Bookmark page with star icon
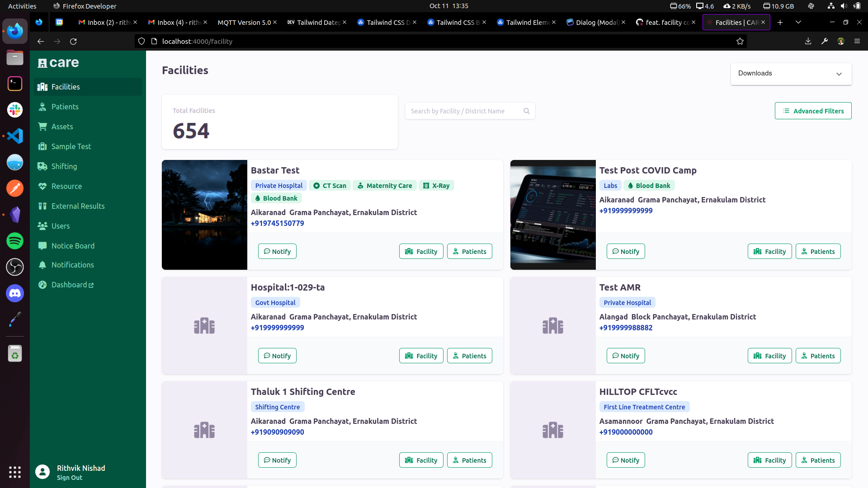The image size is (868, 488). click(x=740, y=41)
